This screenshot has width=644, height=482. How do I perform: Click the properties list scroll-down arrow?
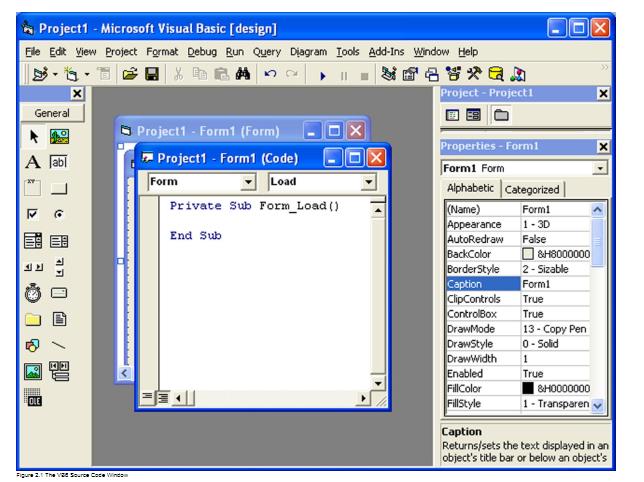[598, 405]
